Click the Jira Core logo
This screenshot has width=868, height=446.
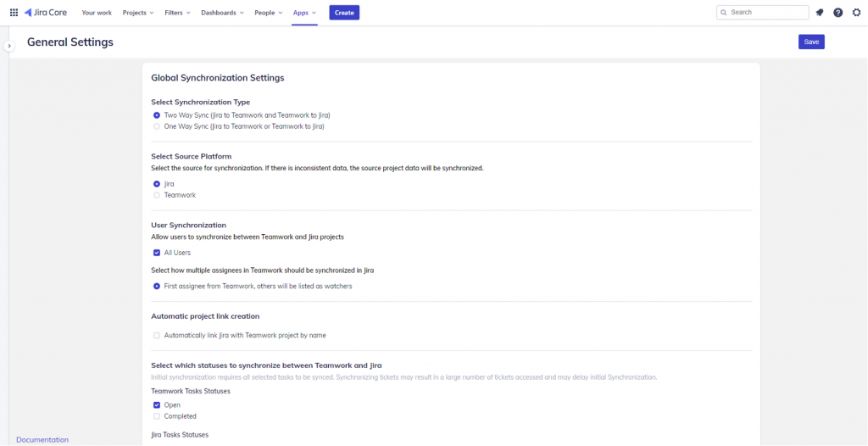click(47, 13)
